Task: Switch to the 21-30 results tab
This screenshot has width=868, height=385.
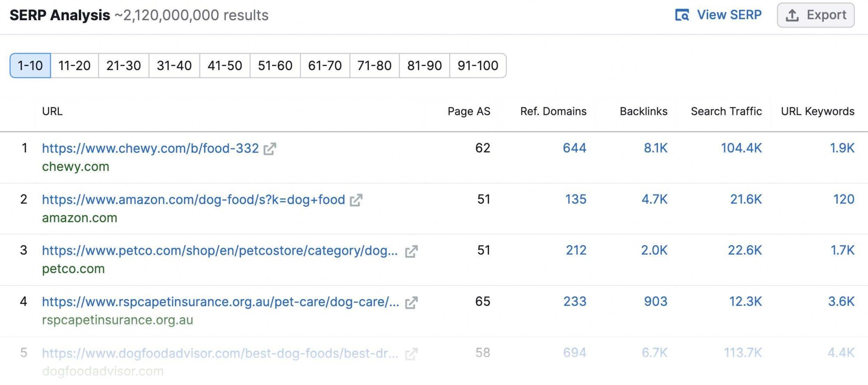Action: 124,65
